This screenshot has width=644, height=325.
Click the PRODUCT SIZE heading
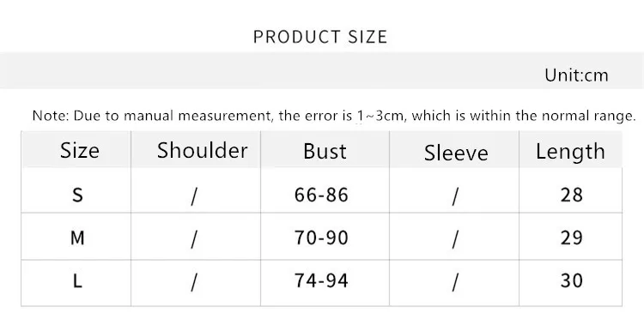(x=320, y=37)
